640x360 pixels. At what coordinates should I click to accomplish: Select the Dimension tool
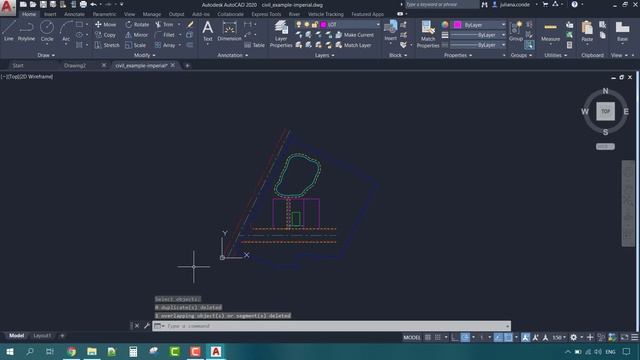(229, 31)
